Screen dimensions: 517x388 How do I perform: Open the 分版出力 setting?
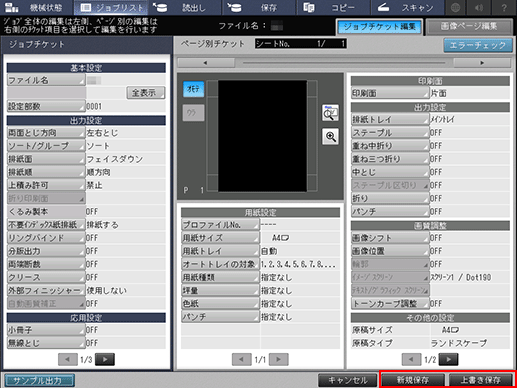[46, 251]
